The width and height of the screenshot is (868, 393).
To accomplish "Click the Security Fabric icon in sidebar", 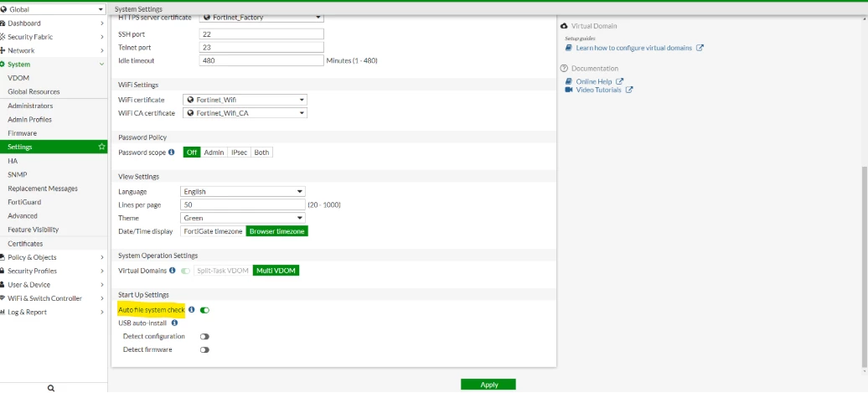I will (x=3, y=37).
